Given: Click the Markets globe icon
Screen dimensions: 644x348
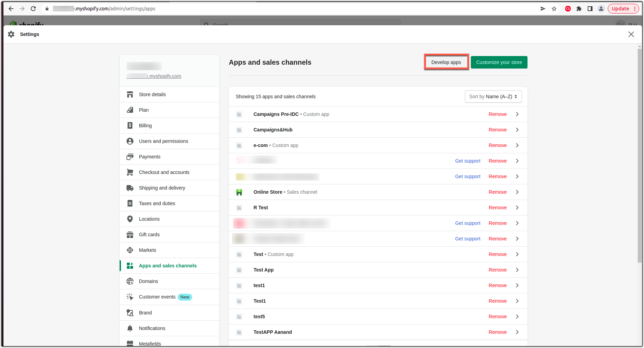Looking at the screenshot, I should click(x=130, y=250).
